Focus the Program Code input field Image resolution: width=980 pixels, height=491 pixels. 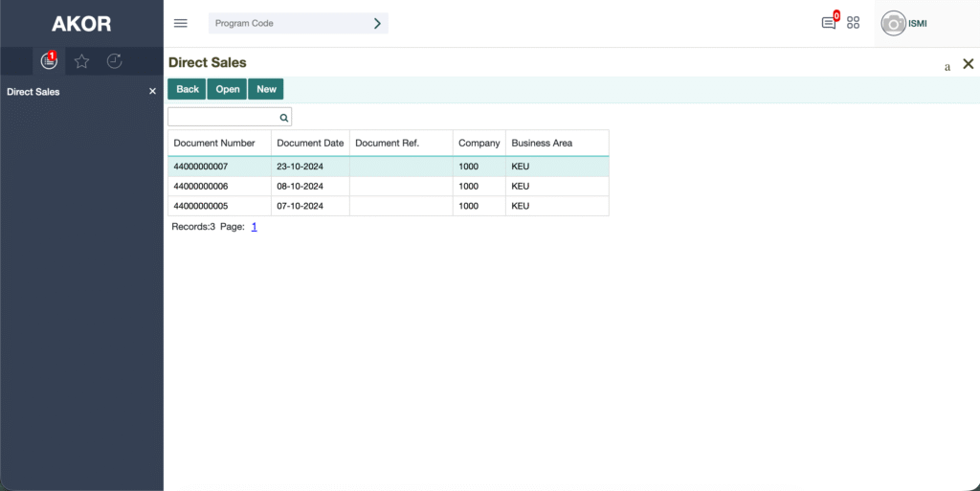pyautogui.click(x=287, y=23)
